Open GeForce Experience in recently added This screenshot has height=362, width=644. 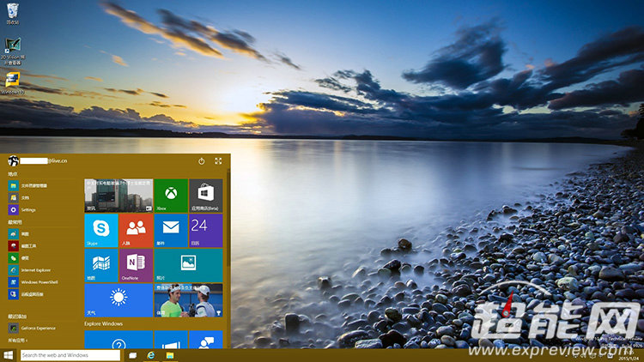39,328
